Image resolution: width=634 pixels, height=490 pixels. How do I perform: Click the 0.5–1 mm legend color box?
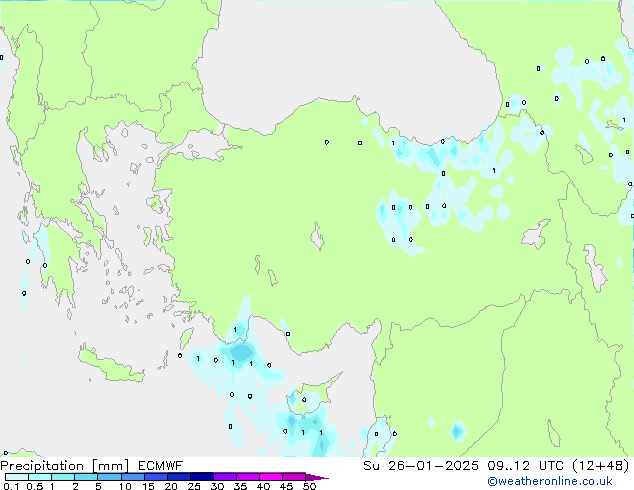click(x=40, y=477)
